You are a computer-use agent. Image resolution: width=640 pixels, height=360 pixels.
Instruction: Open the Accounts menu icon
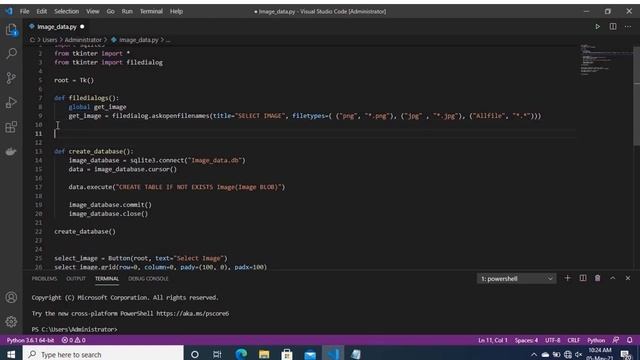pos(11,297)
